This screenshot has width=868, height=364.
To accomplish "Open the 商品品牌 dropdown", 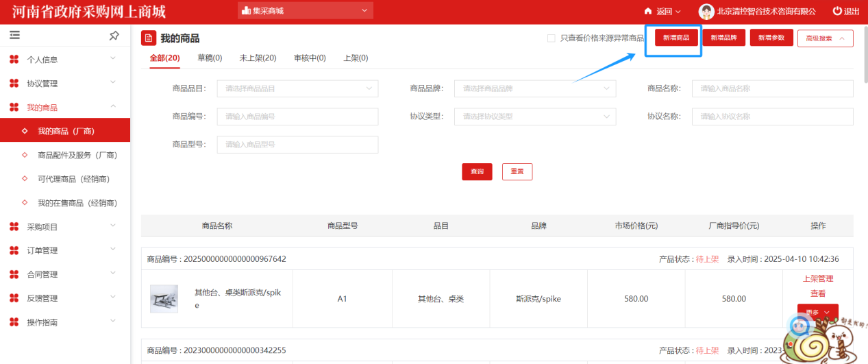I will (x=535, y=88).
